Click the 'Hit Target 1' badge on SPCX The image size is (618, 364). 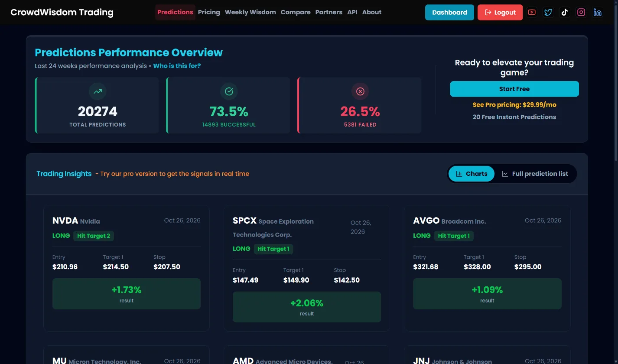(273, 249)
